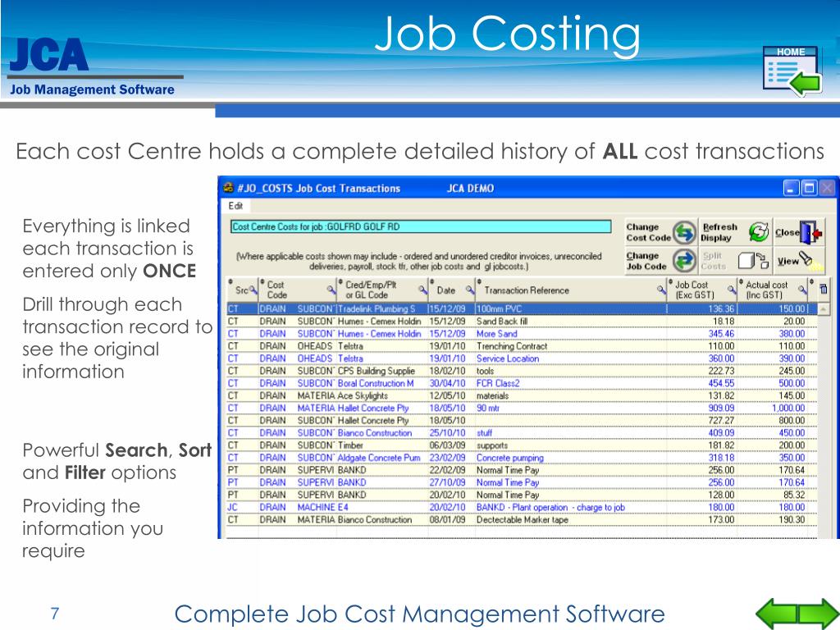The image size is (840, 630).
Task: Click the scroll up arrow of the table
Action: pyautogui.click(x=824, y=309)
